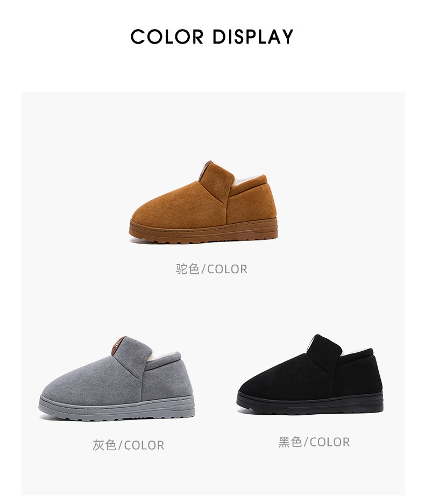Screen dimensions: 425x504
Task: Click the black shoe's rubber sole
Action: tap(310, 402)
